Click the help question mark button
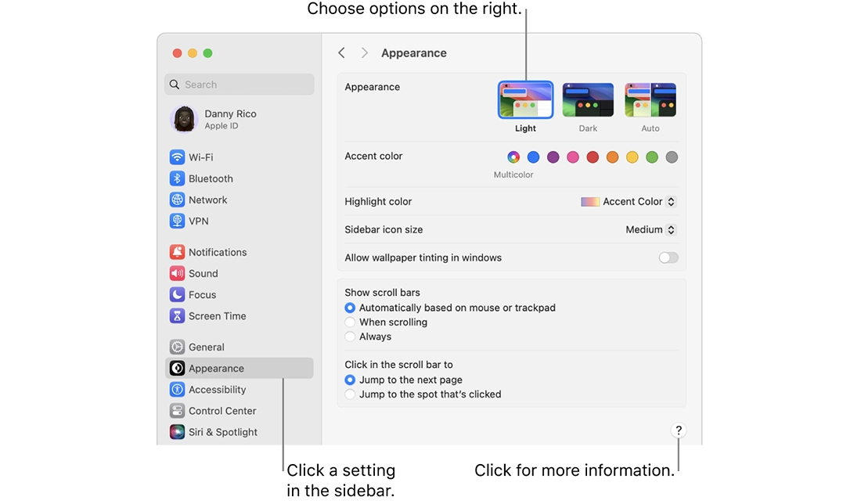The width and height of the screenshot is (861, 504). pos(679,430)
